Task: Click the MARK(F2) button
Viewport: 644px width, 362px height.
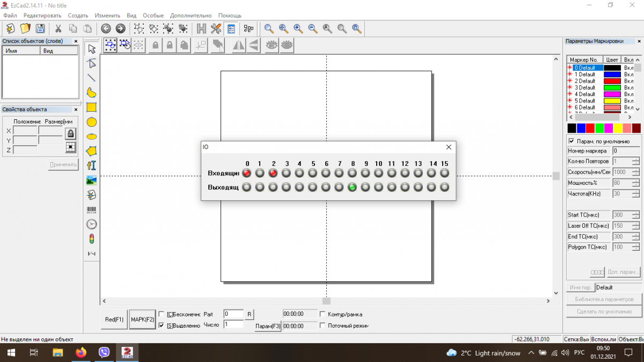Action: point(142,320)
